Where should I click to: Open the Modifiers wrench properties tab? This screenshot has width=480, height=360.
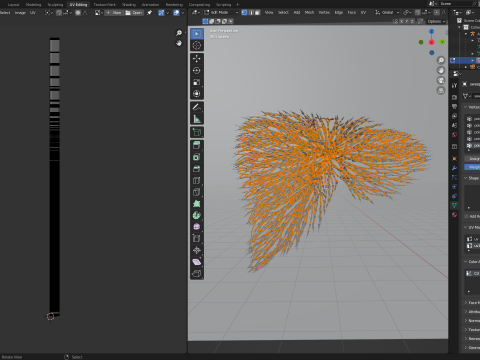click(454, 168)
